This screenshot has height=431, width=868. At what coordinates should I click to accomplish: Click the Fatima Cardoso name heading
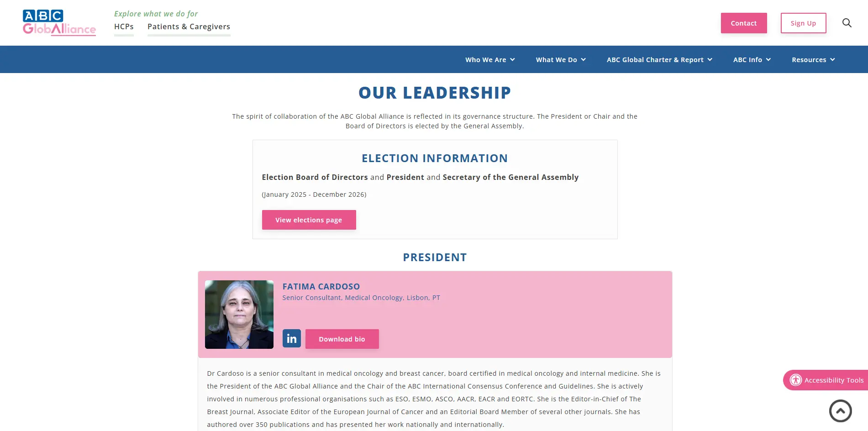(x=321, y=287)
